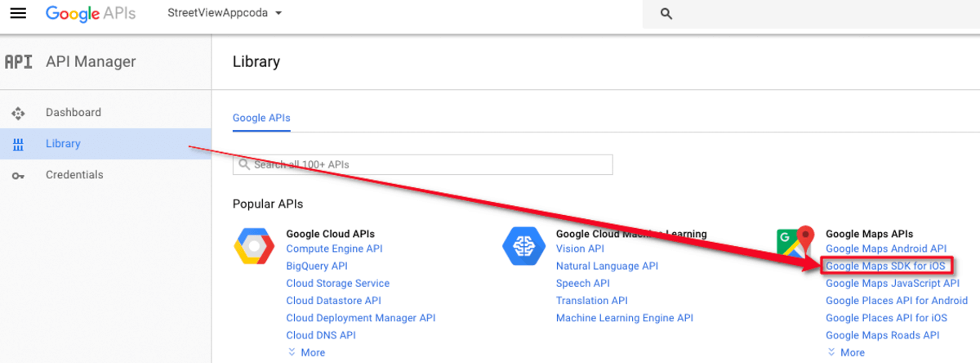The width and height of the screenshot is (980, 363).
Task: Click the Google APIs logo
Action: [90, 14]
